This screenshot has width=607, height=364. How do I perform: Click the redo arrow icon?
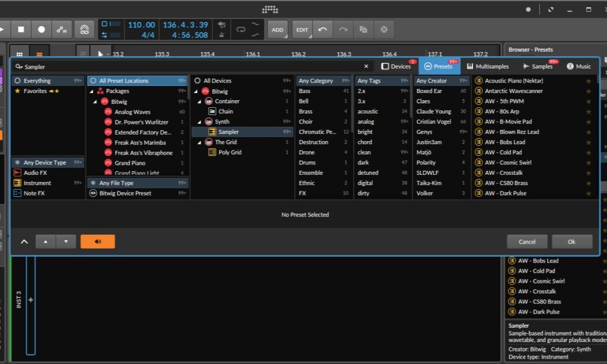tap(343, 30)
